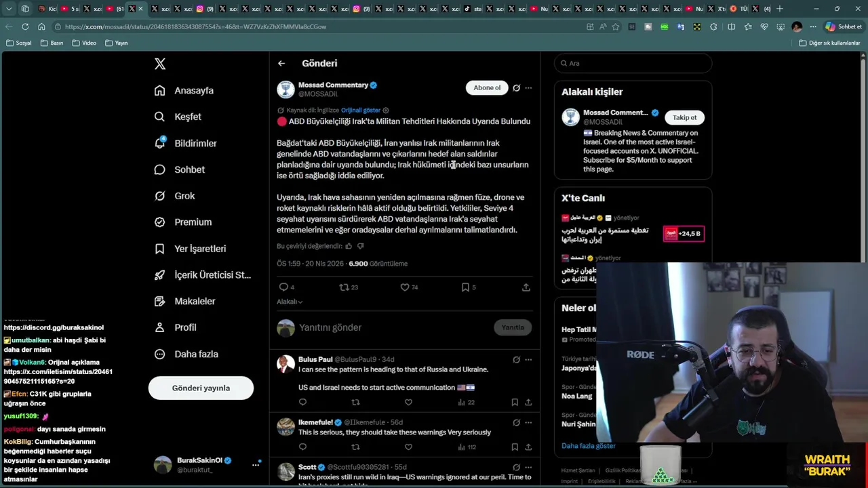Viewport: 868px width, 488px height.
Task: Repost Bulus Paul's reply
Action: coord(355,402)
